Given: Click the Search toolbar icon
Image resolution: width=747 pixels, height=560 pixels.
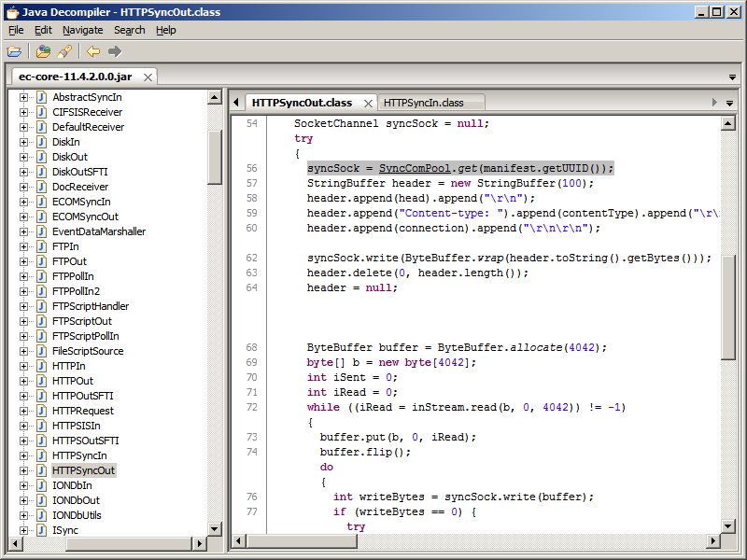Looking at the screenshot, I should click(64, 51).
